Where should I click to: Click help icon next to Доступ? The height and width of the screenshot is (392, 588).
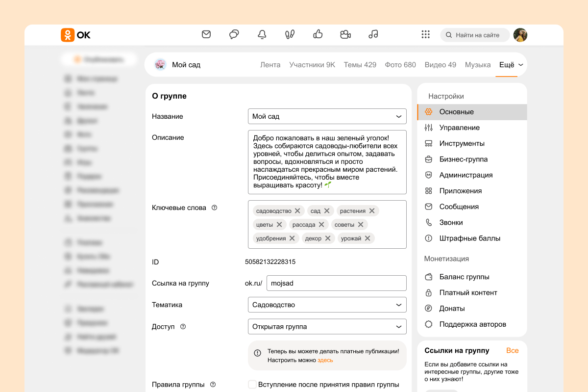pos(183,326)
